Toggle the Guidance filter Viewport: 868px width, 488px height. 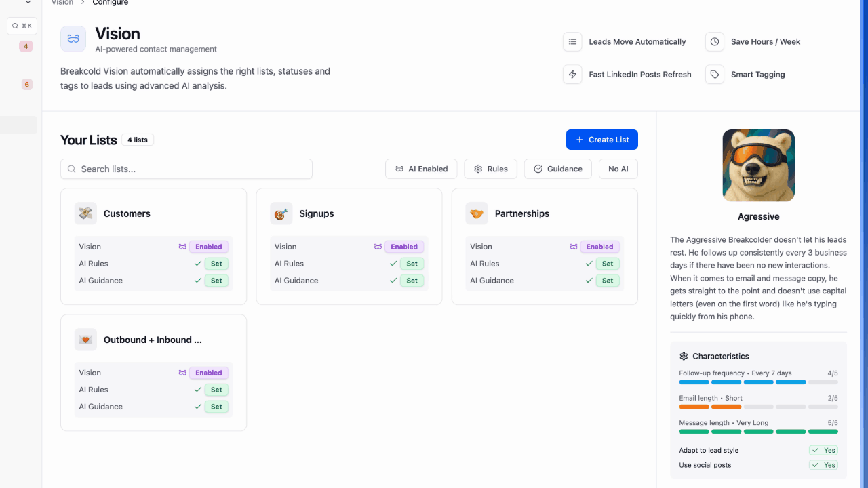coord(558,169)
